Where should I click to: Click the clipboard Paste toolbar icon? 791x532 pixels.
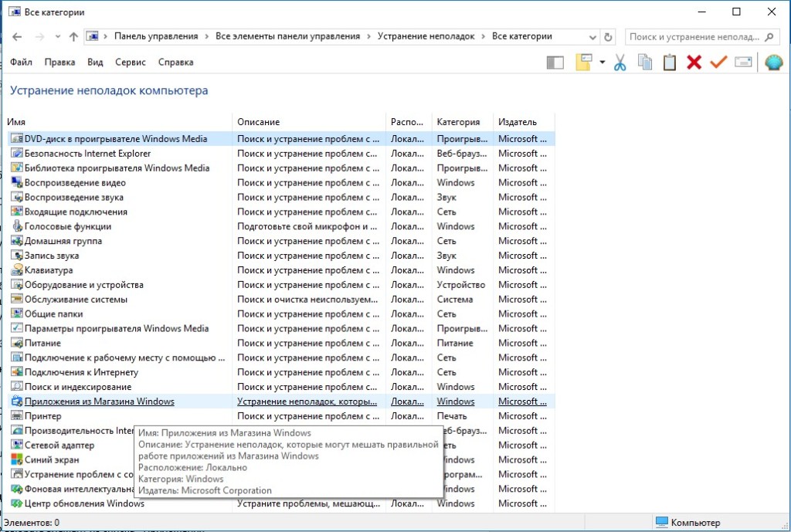click(x=670, y=62)
